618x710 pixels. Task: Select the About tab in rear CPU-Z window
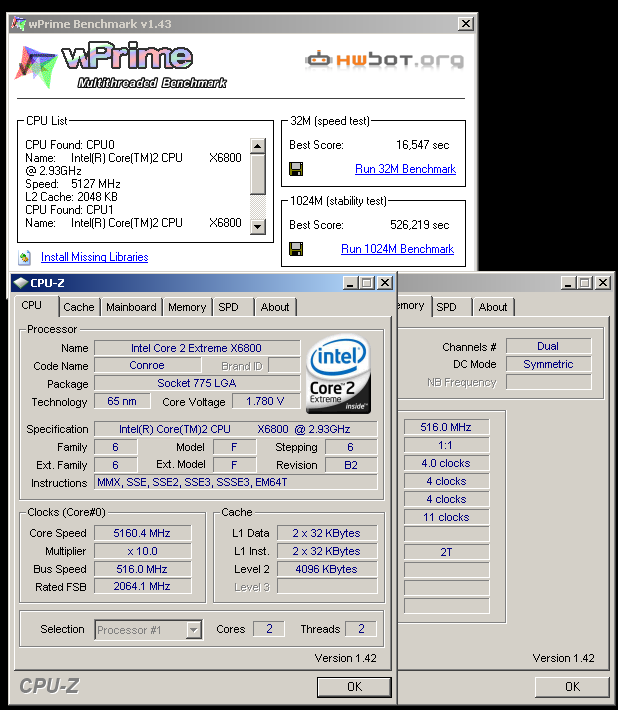pyautogui.click(x=493, y=307)
